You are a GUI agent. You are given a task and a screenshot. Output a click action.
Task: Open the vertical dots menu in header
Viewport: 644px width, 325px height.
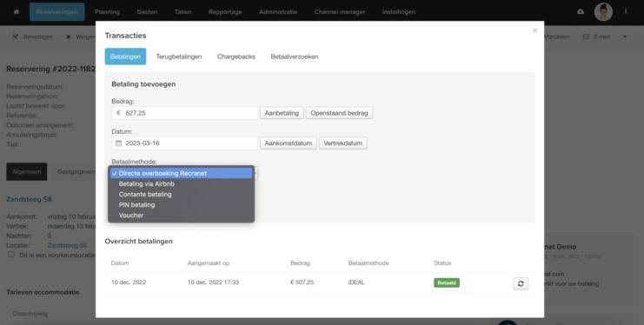point(626,12)
